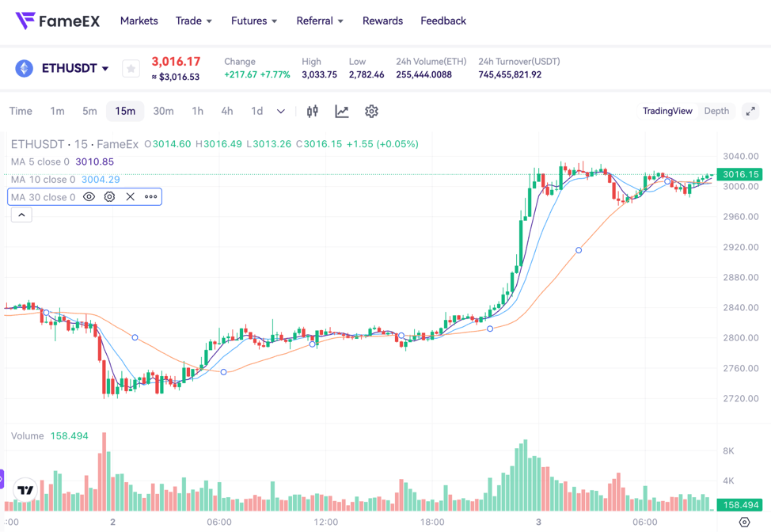Select the 1h timeframe tab
The width and height of the screenshot is (771, 532).
pos(197,112)
